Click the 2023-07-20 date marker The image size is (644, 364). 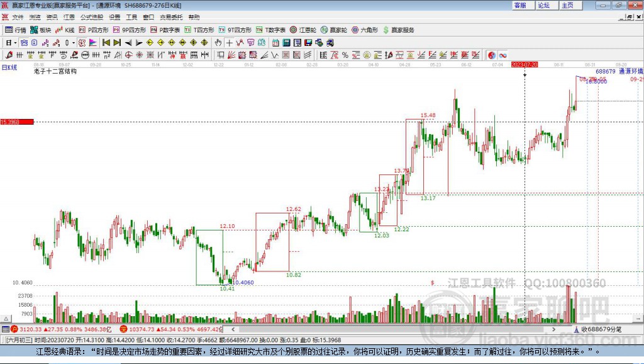[x=525, y=65]
